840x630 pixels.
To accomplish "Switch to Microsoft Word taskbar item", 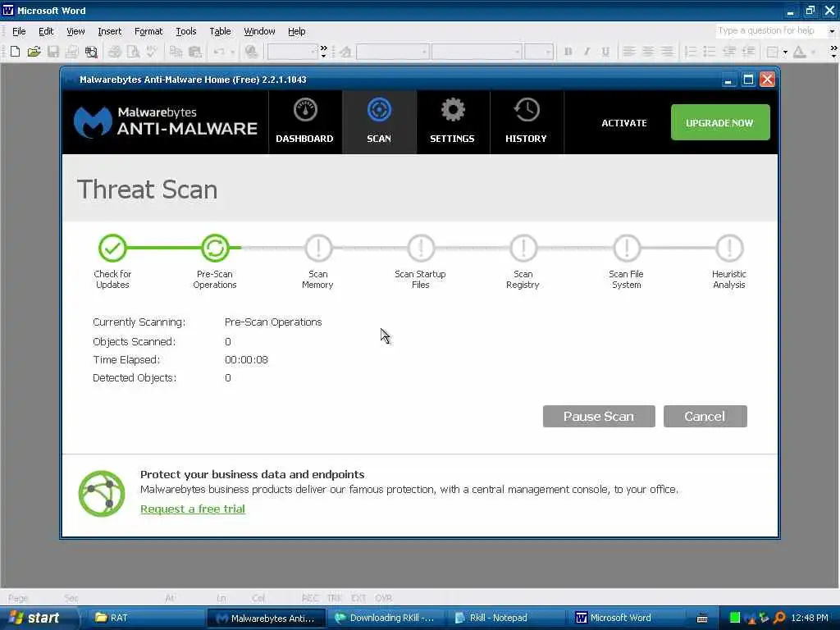I will pos(627,619).
